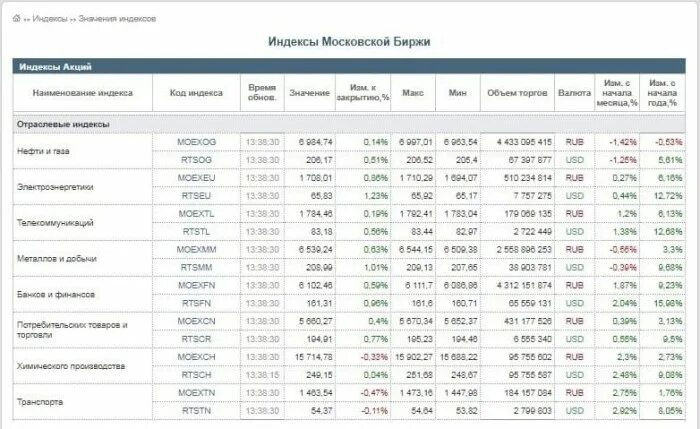Click the Мин column header
Screen dimensions: 700x429
(458, 93)
